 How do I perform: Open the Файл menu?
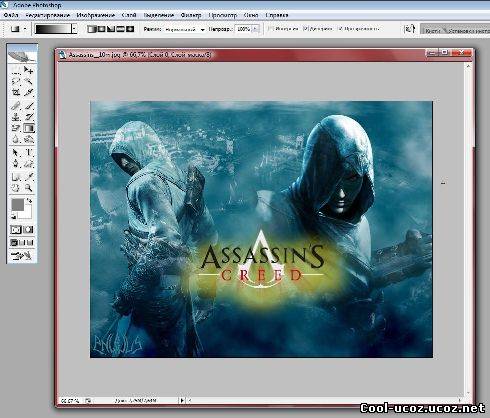pyautogui.click(x=11, y=15)
